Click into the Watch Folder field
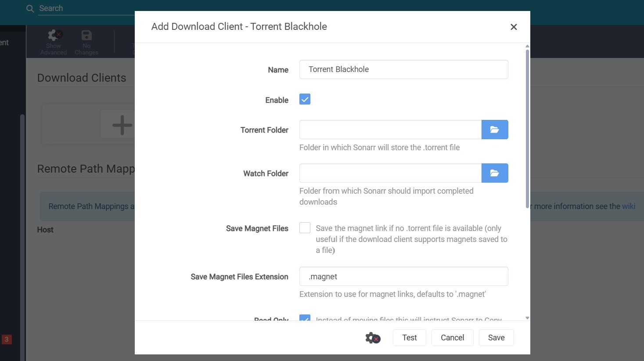This screenshot has height=361, width=644. tap(390, 173)
